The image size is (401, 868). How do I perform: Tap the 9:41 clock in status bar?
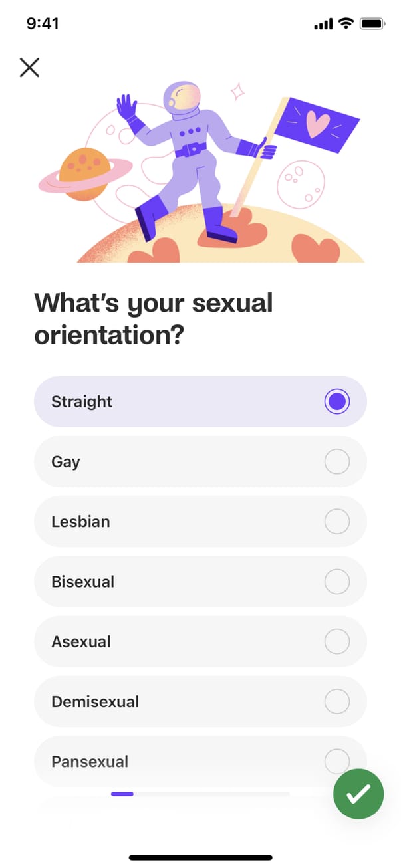43,24
